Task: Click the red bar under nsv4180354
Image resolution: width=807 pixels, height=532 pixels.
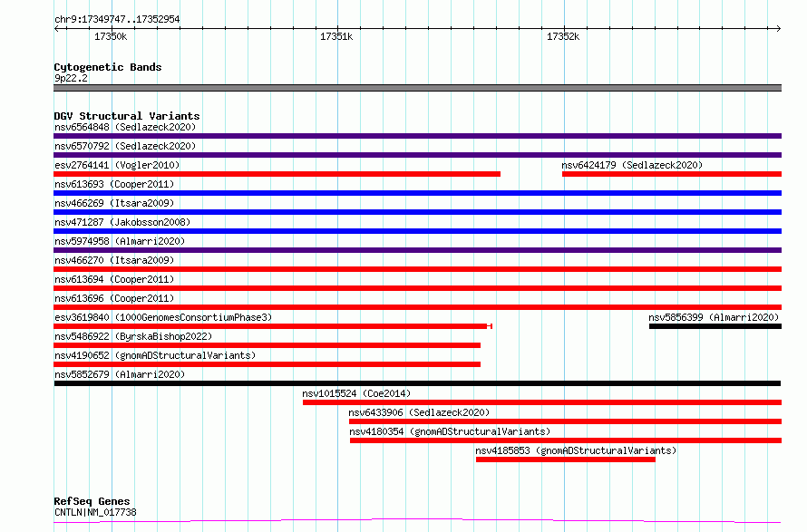Action: [x=566, y=440]
